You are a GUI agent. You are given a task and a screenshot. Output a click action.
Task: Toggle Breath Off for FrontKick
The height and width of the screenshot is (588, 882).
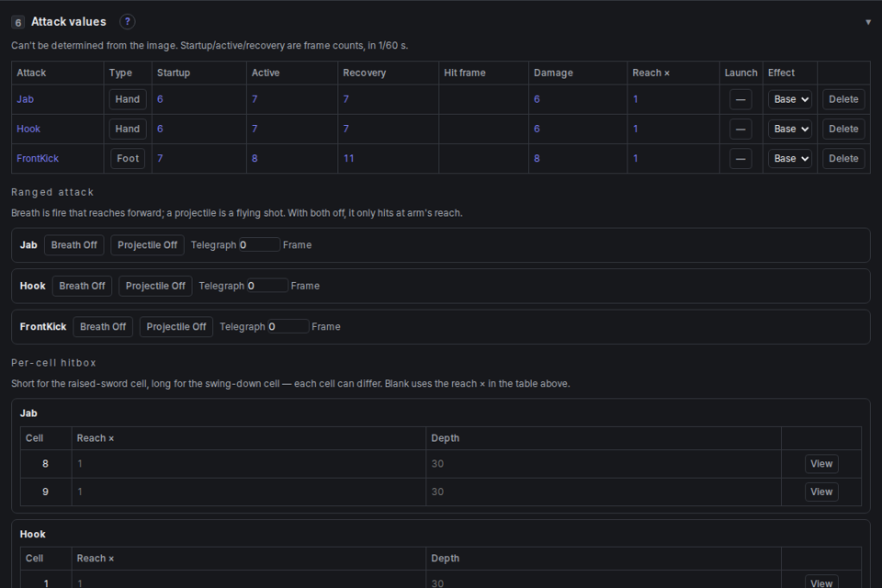coord(103,327)
